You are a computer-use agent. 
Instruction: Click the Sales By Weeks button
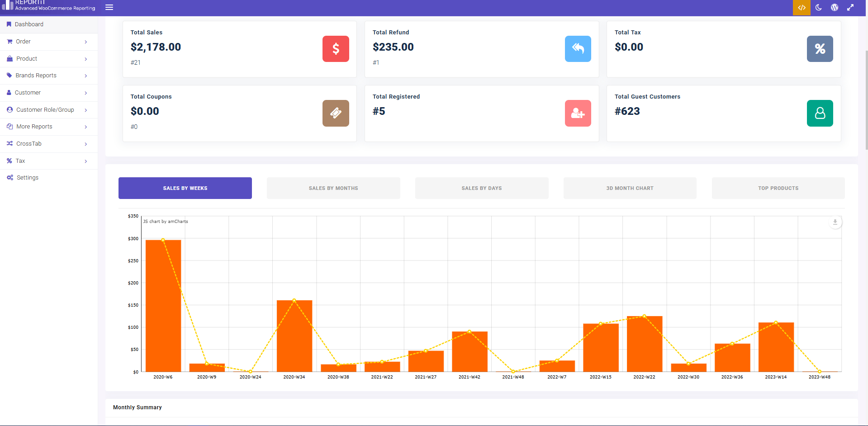(185, 188)
